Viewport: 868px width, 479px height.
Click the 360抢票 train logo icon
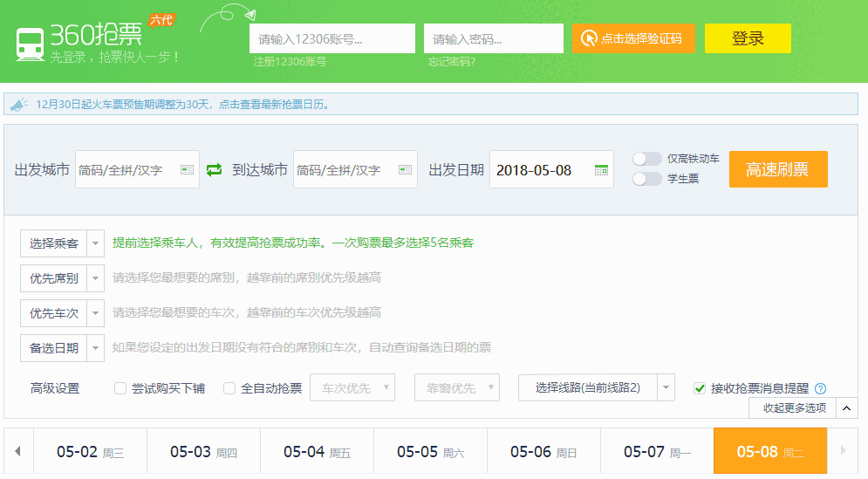pyautogui.click(x=30, y=44)
